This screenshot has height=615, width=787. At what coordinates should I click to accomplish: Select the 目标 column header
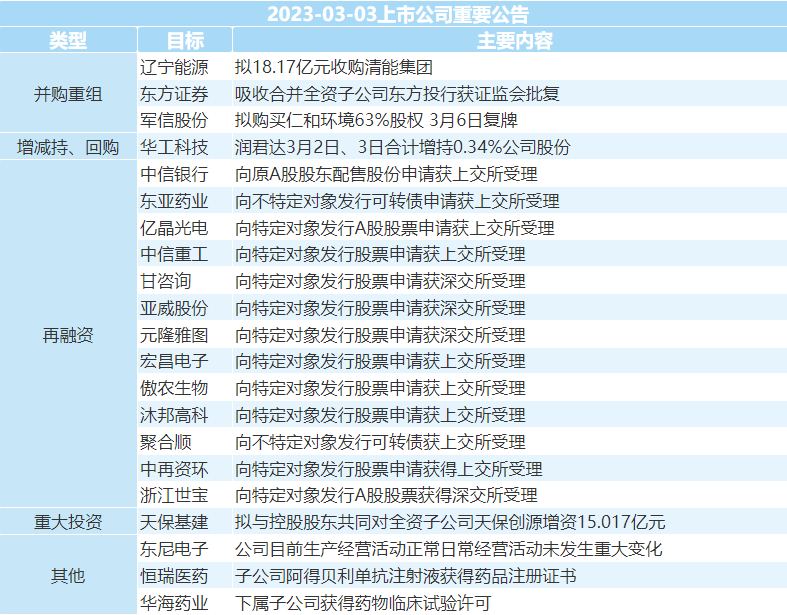pyautogui.click(x=185, y=40)
